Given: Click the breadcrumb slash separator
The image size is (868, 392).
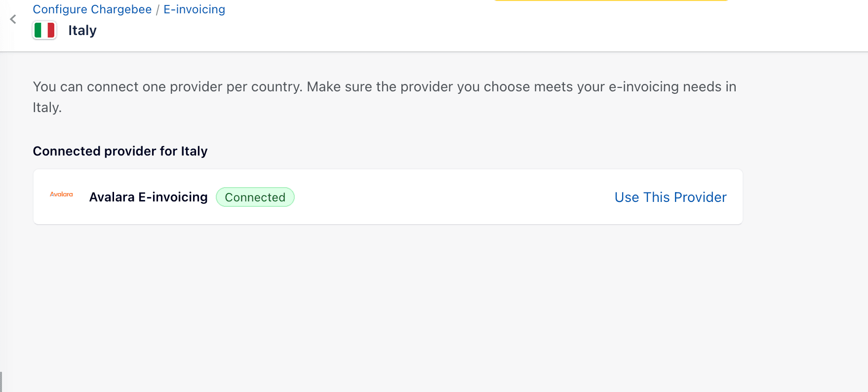Looking at the screenshot, I should pyautogui.click(x=158, y=10).
